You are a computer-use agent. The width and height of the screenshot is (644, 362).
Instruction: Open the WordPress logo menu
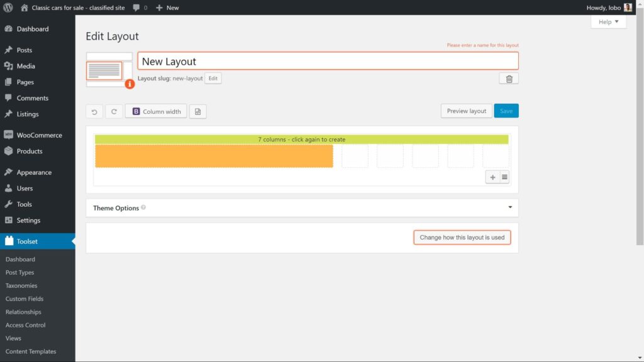click(x=8, y=8)
